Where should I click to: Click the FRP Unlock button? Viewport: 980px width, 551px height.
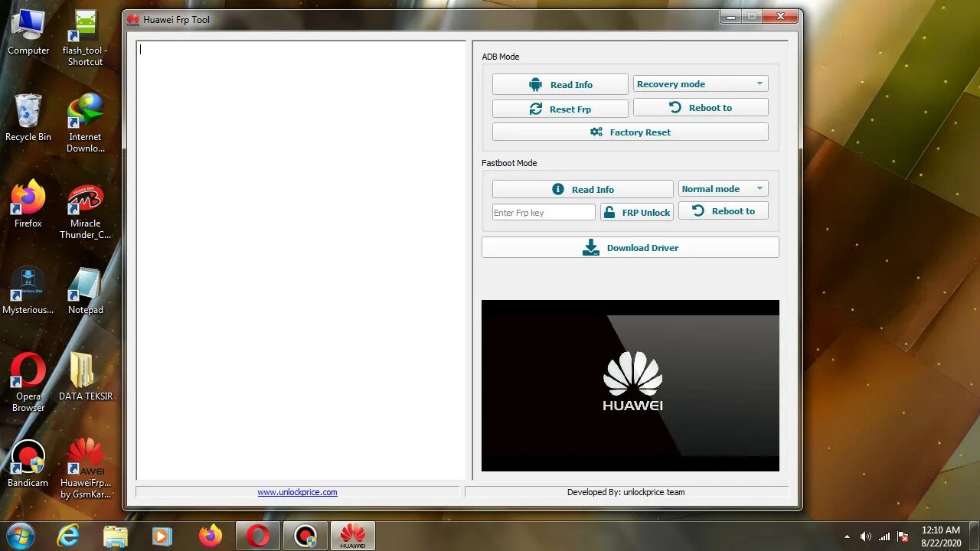tap(637, 212)
